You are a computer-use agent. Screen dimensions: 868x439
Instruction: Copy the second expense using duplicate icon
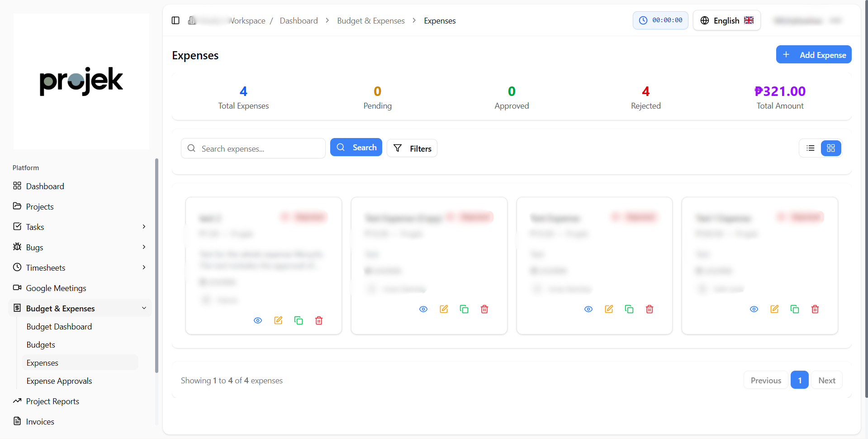coord(464,309)
